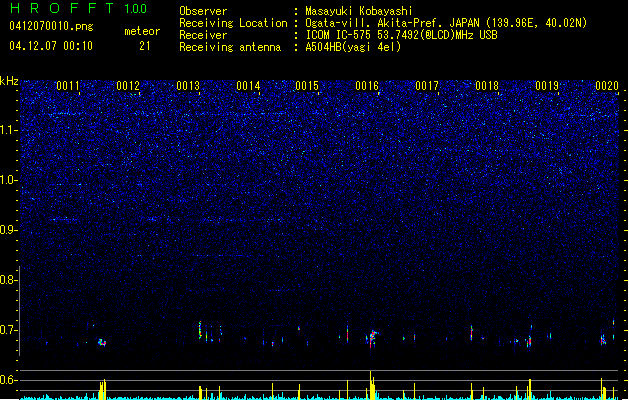Click the Observer label
Image resolution: width=629 pixels, height=400 pixels.
[x=203, y=11]
